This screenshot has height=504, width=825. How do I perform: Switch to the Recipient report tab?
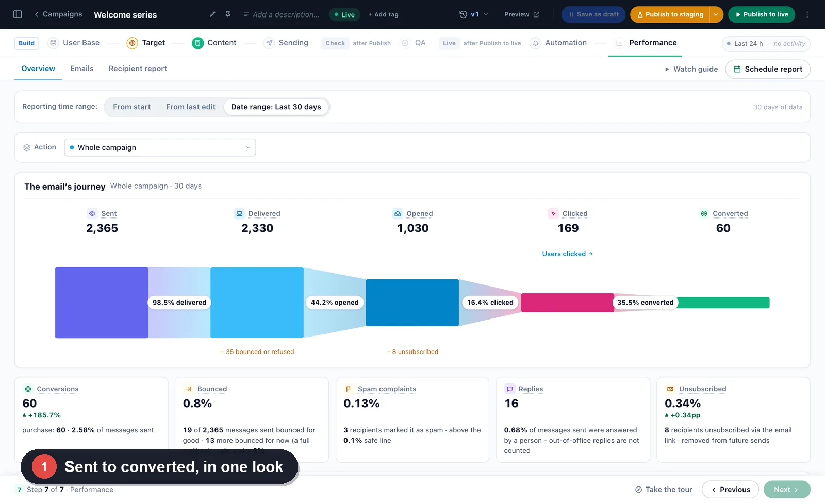pyautogui.click(x=138, y=69)
